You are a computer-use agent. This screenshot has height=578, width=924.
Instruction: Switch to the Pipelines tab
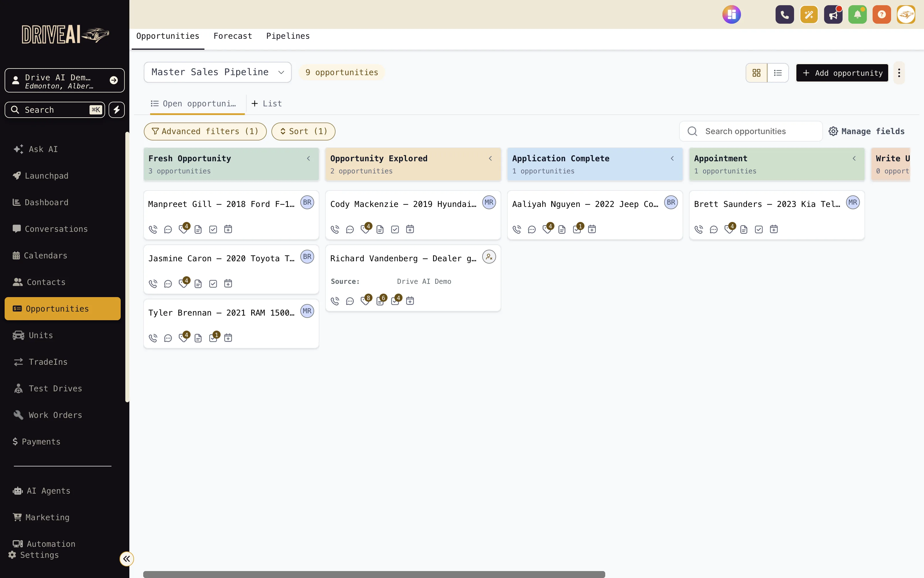click(288, 36)
